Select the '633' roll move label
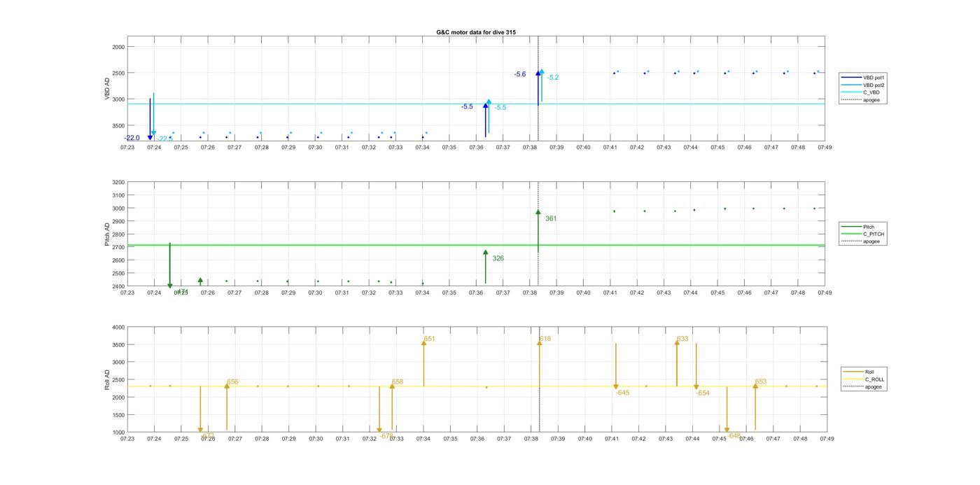980x485 pixels. click(x=682, y=339)
